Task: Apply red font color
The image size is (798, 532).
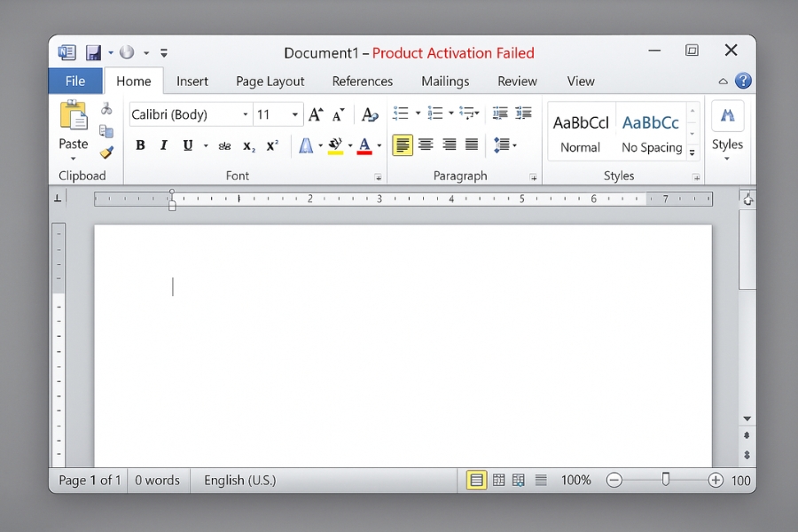Action: click(364, 145)
